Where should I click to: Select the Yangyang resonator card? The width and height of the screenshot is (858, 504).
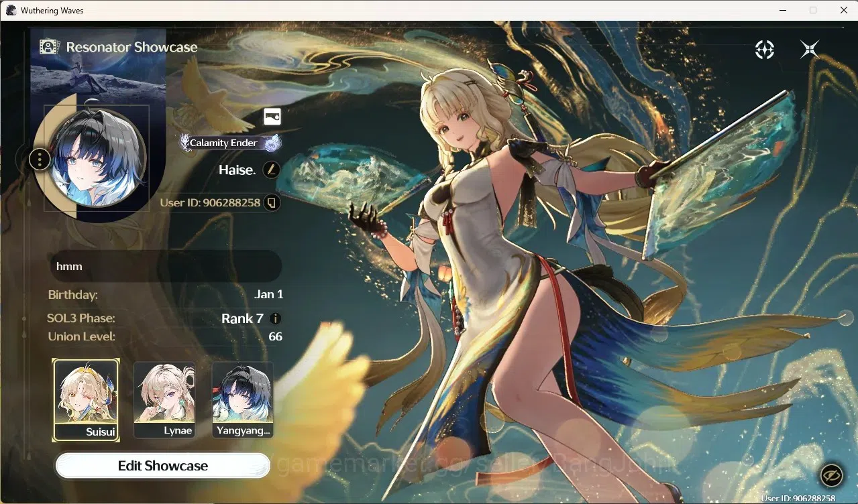click(x=243, y=400)
